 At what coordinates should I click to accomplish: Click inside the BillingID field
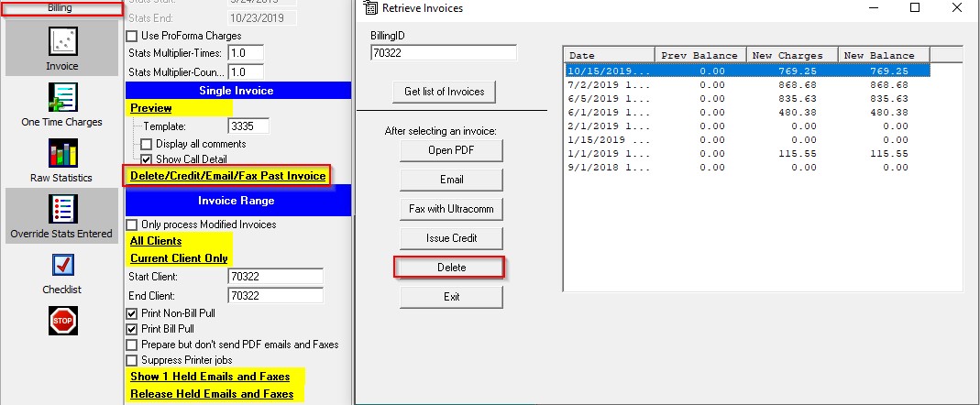coord(443,53)
